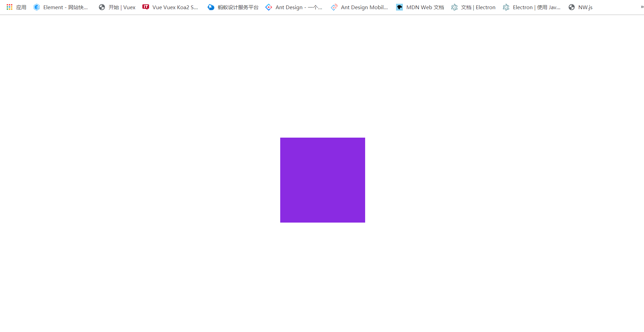Click the atom icon beside 文档 | Electron

click(454, 7)
